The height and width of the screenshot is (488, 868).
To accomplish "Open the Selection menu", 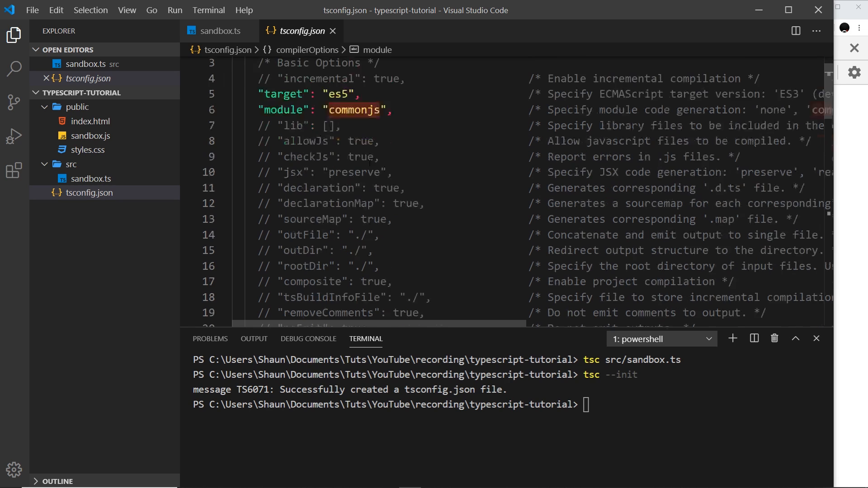I will [90, 10].
